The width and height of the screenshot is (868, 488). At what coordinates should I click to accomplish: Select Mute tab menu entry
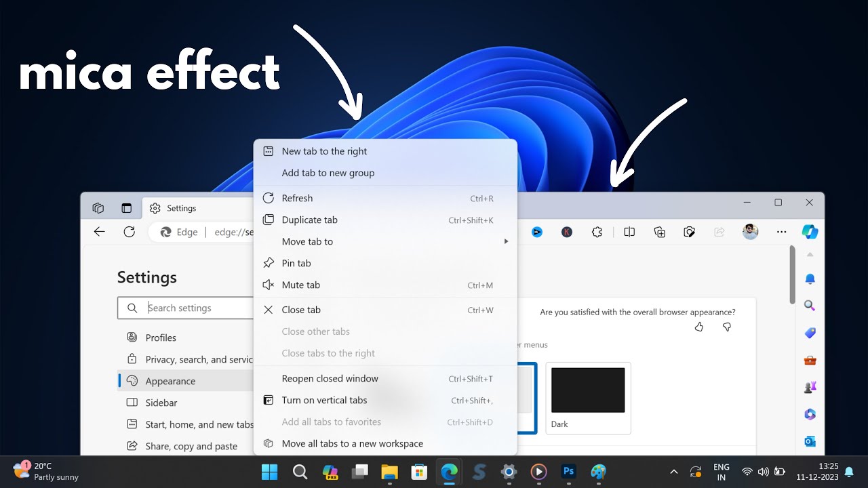click(385, 285)
